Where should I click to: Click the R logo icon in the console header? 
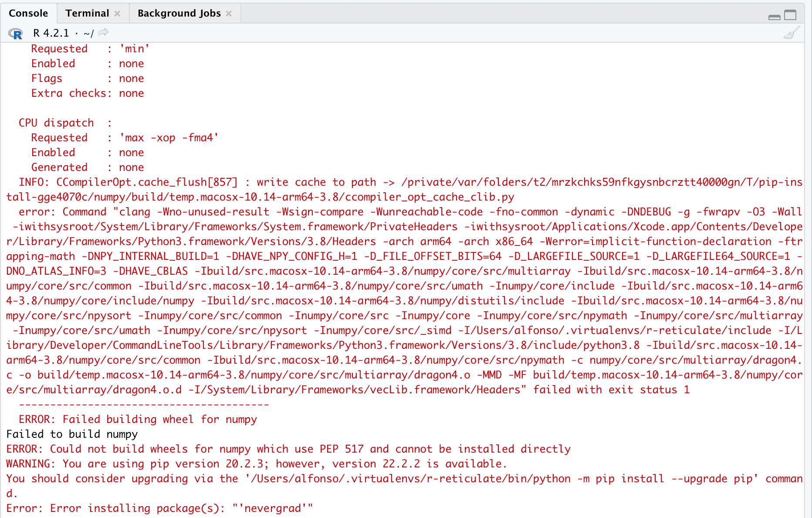click(16, 33)
